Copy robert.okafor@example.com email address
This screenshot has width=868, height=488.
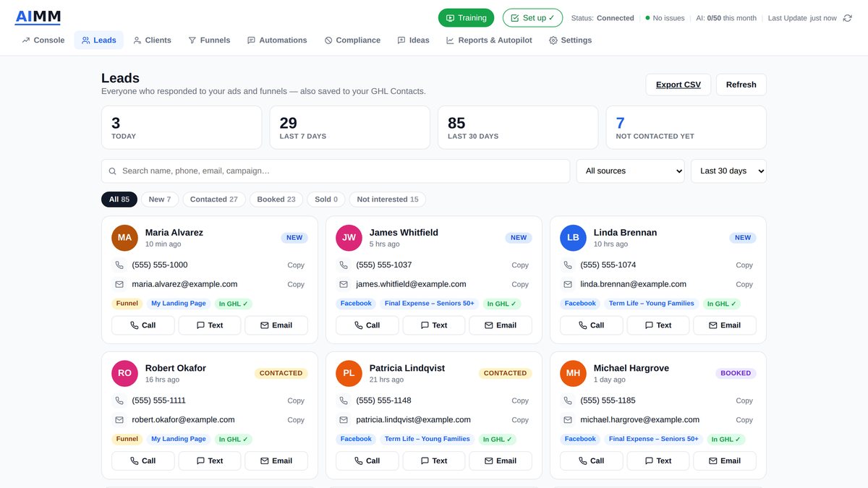(x=296, y=420)
